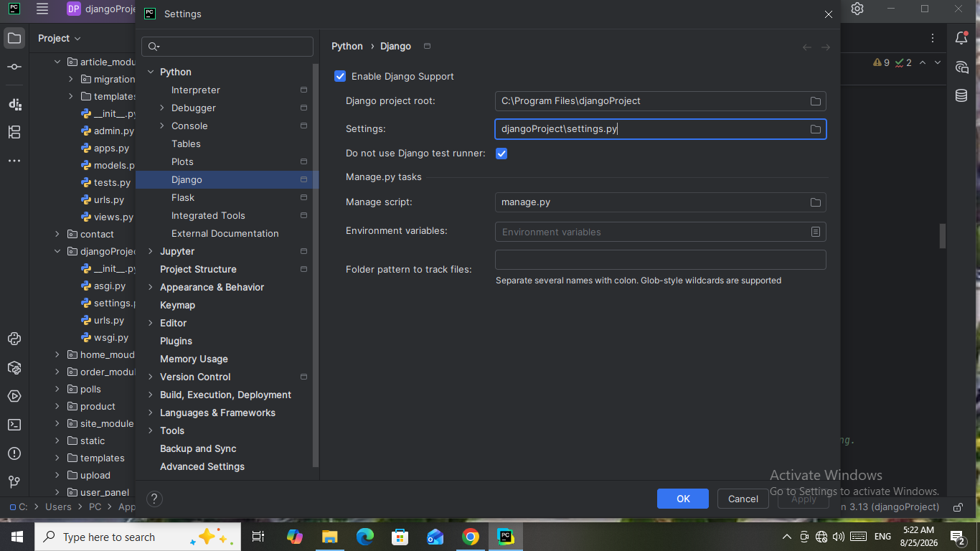This screenshot has width=980, height=551.
Task: Show more tool windows ellipsis
Action: (14, 161)
